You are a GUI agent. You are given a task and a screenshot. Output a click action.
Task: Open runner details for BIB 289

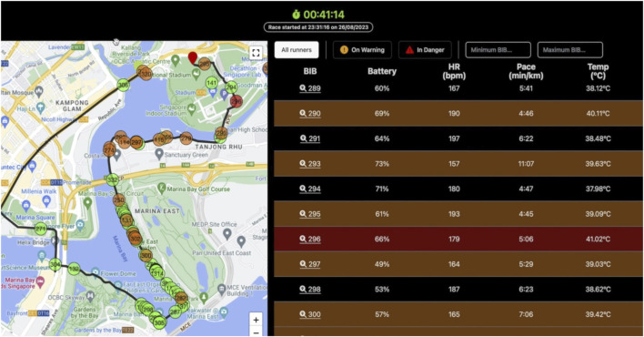pyautogui.click(x=310, y=88)
